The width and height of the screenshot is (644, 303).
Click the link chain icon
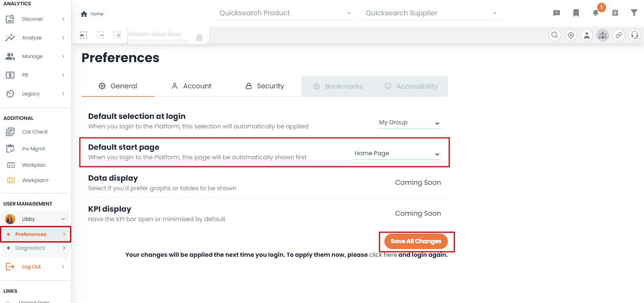pos(619,35)
